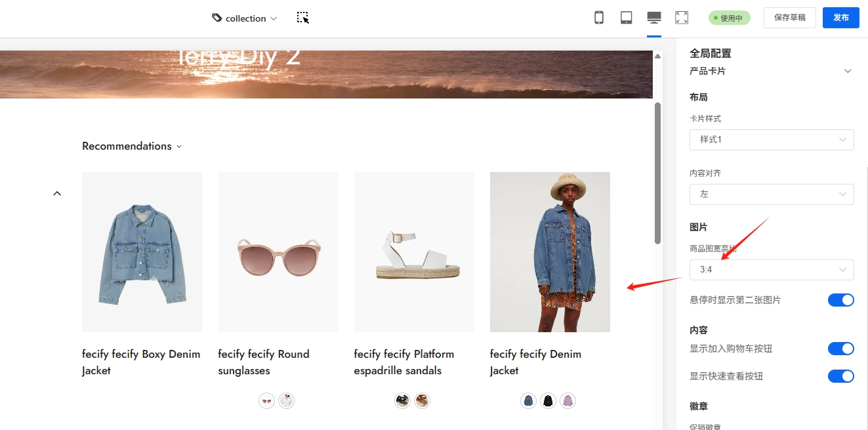The height and width of the screenshot is (430, 868).
Task: Select desktop preview mode
Action: click(x=653, y=18)
